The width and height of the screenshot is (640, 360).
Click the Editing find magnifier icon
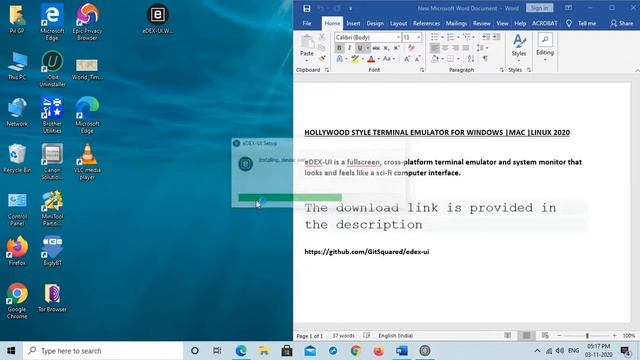pos(545,40)
